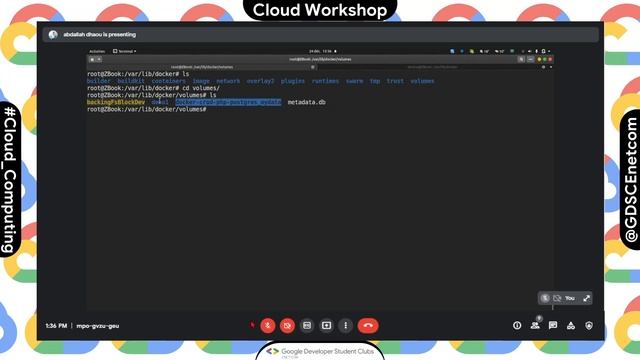Click the 'plugins' directory in the ls output
Screen dimensions: 640x360
coord(293,81)
